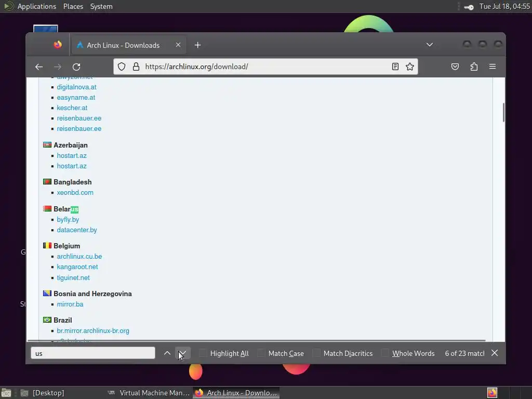
Task: Click the 6 of 23 matches status
Action: 464,353
